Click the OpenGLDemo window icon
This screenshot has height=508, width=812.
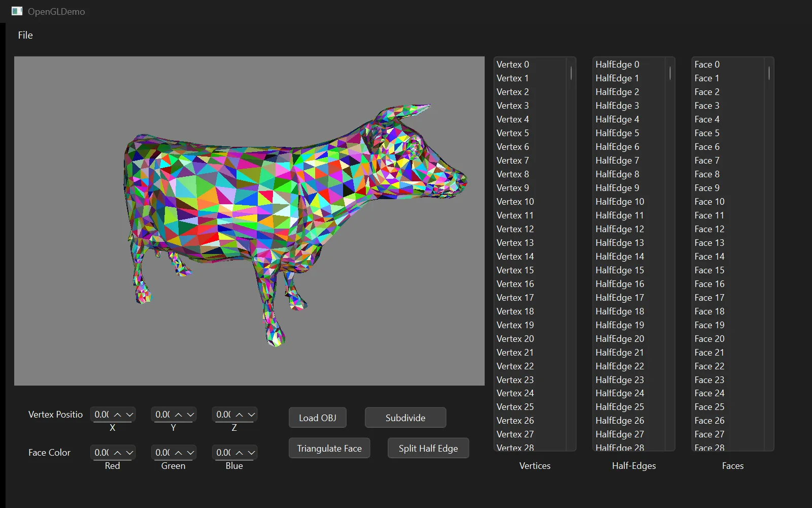point(17,11)
